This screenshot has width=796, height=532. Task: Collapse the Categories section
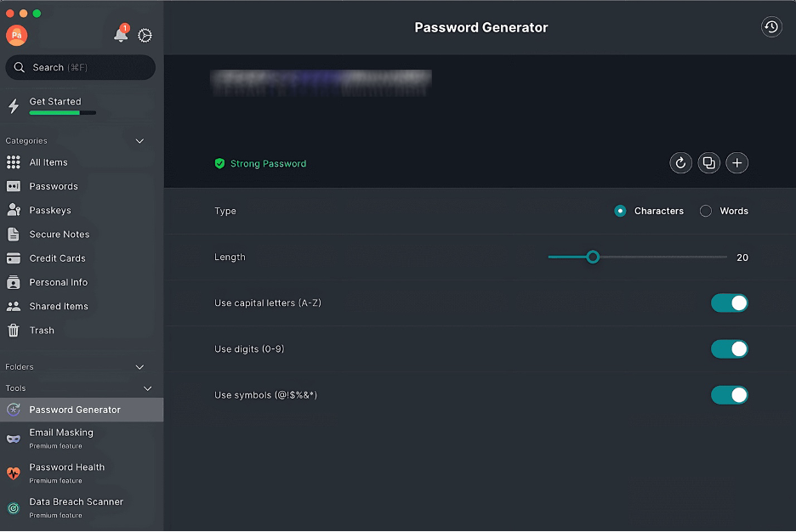(139, 140)
